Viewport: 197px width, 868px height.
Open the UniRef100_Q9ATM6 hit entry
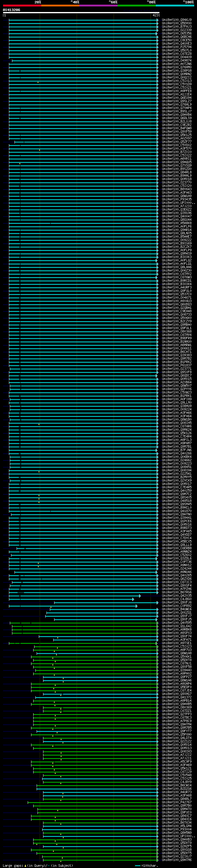177,860
